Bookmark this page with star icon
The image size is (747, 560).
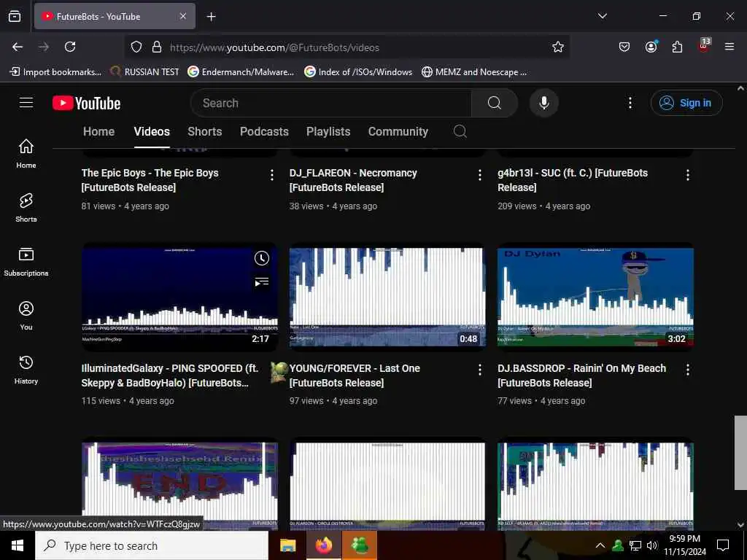point(558,47)
